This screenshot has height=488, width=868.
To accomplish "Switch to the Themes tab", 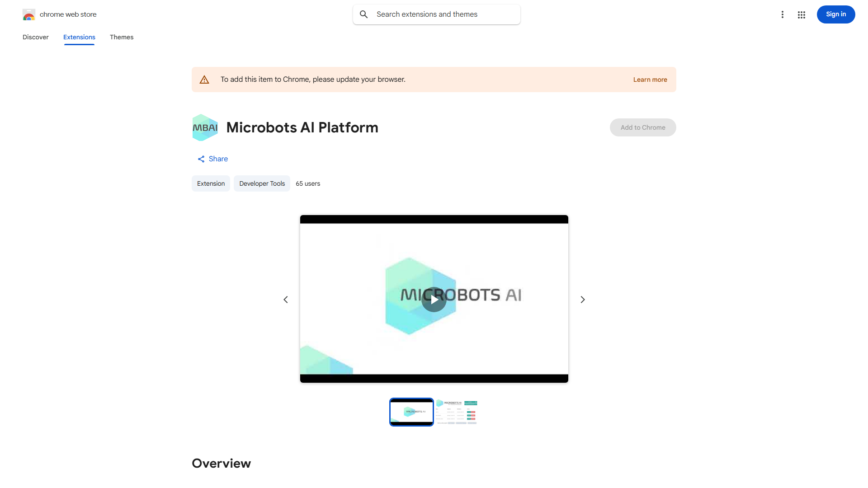I will [x=122, y=37].
